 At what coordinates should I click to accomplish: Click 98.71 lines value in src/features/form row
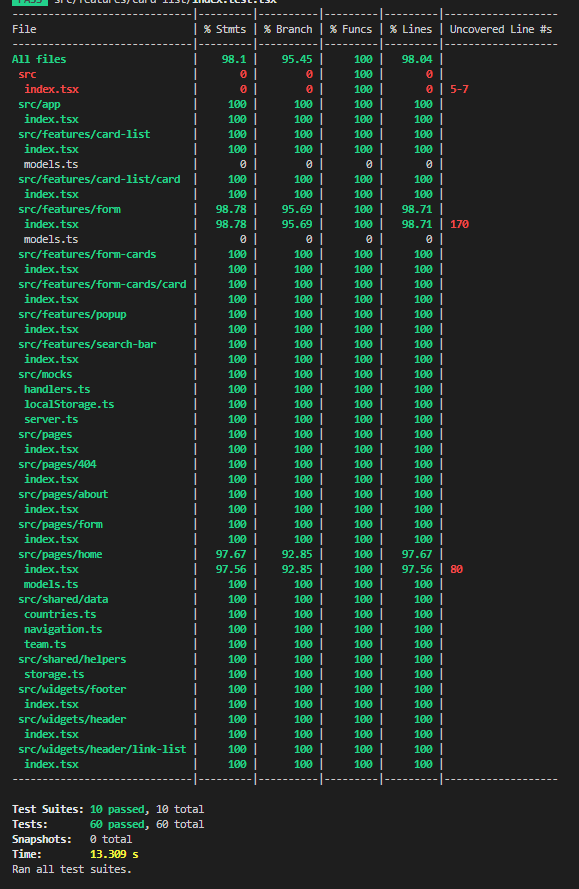click(x=417, y=209)
